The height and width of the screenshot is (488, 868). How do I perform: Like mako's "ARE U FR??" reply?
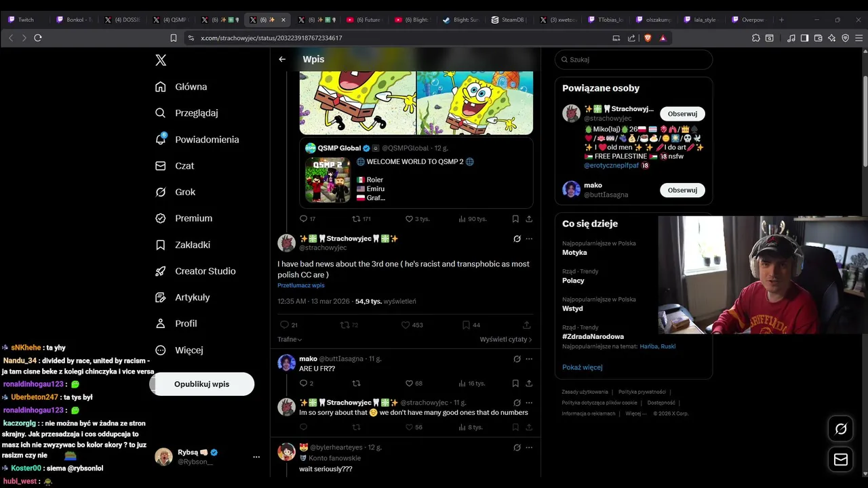[x=414, y=384]
